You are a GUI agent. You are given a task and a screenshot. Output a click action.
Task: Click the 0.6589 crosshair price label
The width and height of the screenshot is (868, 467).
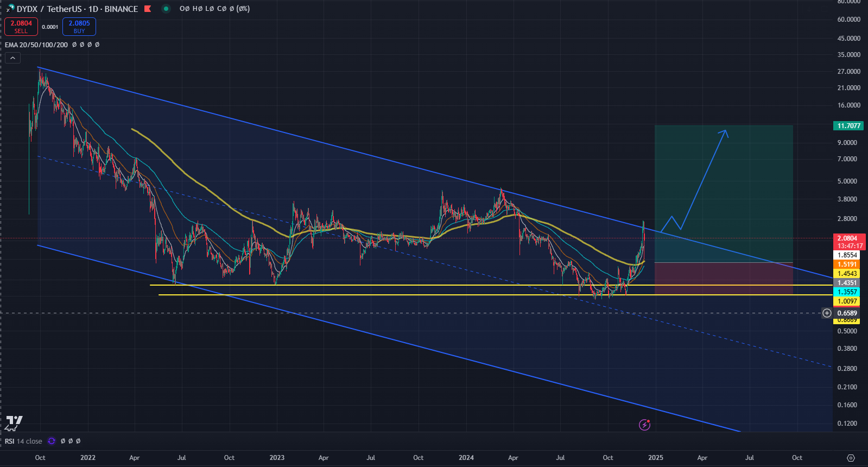847,313
